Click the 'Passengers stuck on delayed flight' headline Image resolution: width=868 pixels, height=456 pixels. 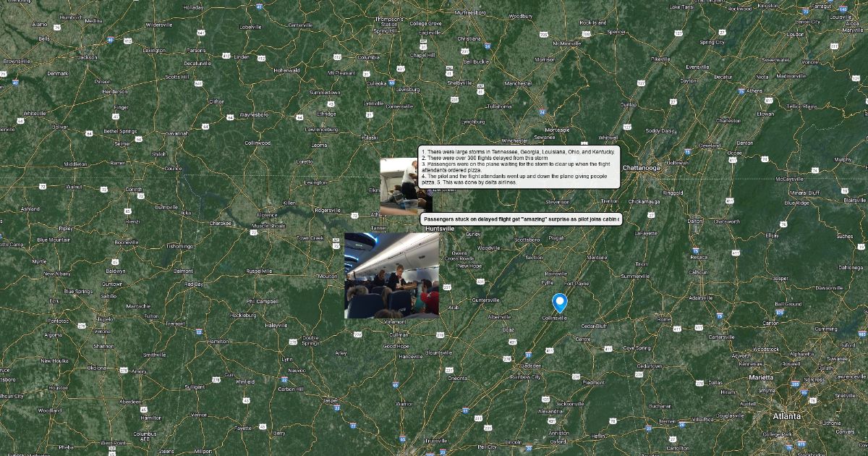(x=520, y=219)
